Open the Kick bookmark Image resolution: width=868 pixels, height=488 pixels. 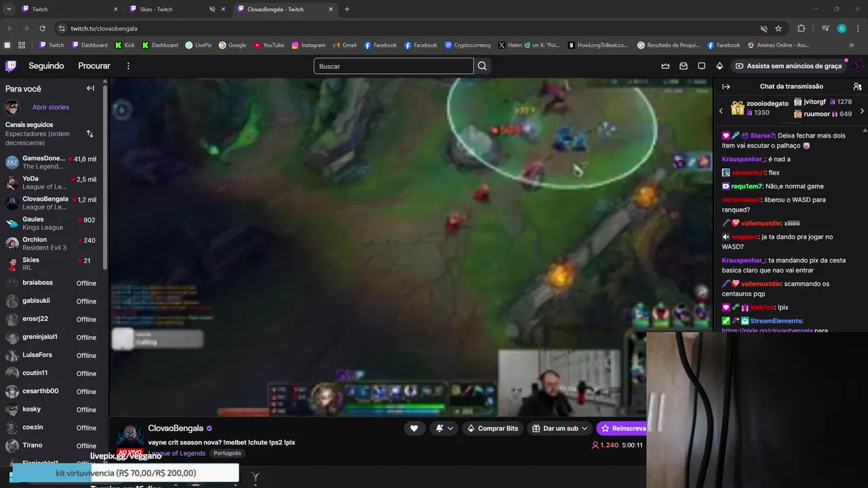pos(125,45)
